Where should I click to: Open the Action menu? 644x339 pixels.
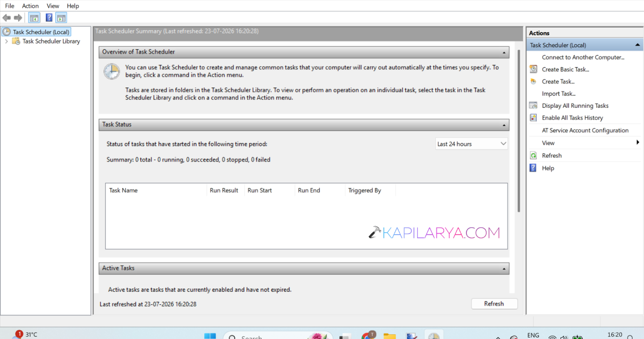pyautogui.click(x=30, y=6)
